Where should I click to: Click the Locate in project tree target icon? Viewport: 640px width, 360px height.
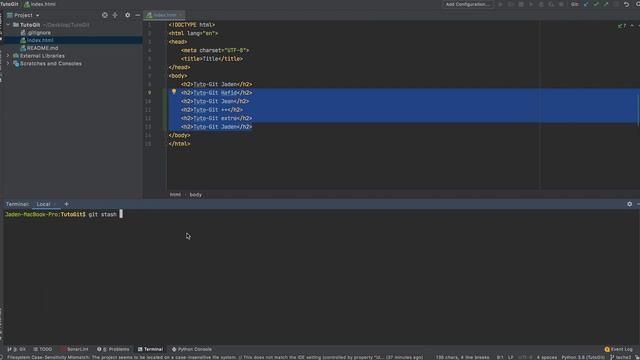(x=104, y=15)
